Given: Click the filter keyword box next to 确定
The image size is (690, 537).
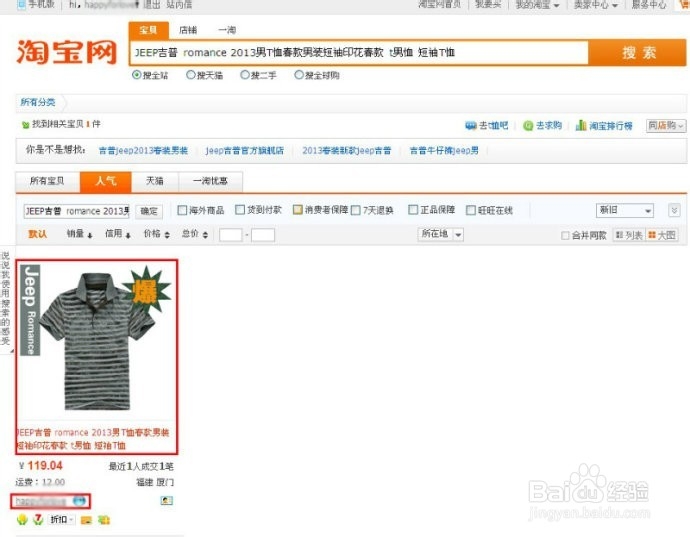Looking at the screenshot, I should pyautogui.click(x=77, y=211).
